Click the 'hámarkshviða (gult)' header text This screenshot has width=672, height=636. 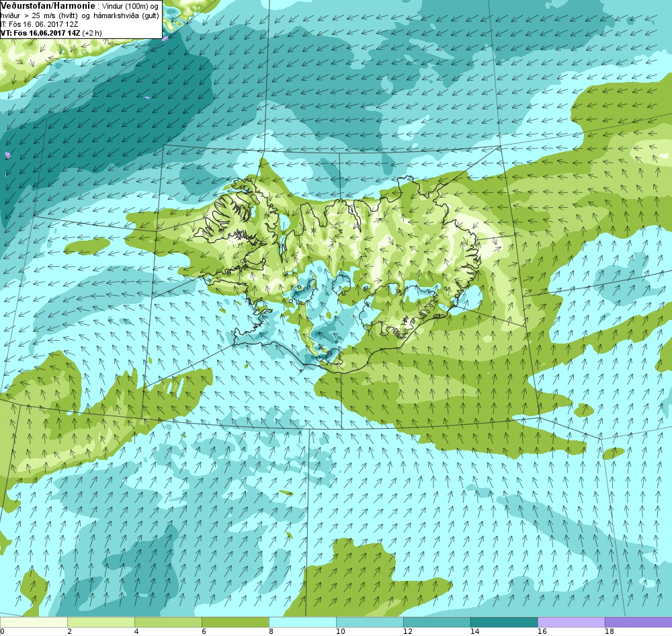(126, 15)
